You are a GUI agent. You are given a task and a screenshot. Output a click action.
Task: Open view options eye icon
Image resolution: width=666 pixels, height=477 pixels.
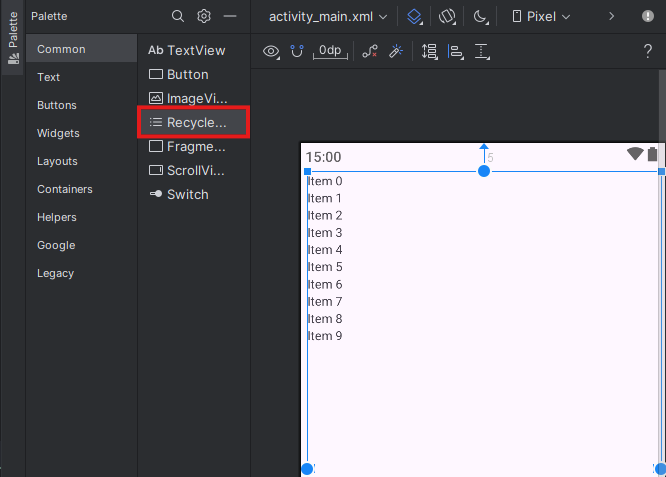click(x=271, y=51)
